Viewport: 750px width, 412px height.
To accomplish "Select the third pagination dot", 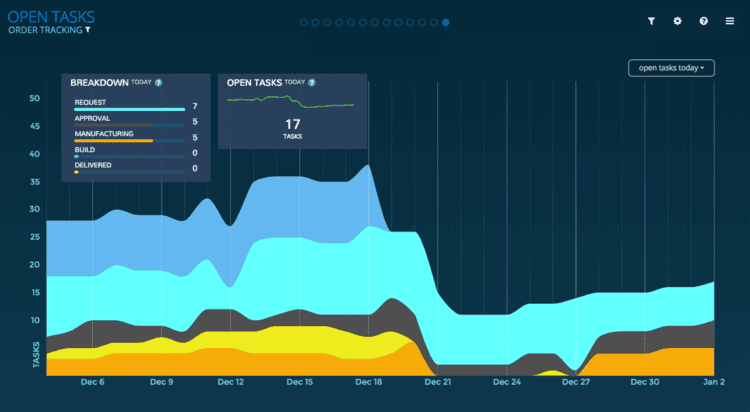I will (x=327, y=22).
